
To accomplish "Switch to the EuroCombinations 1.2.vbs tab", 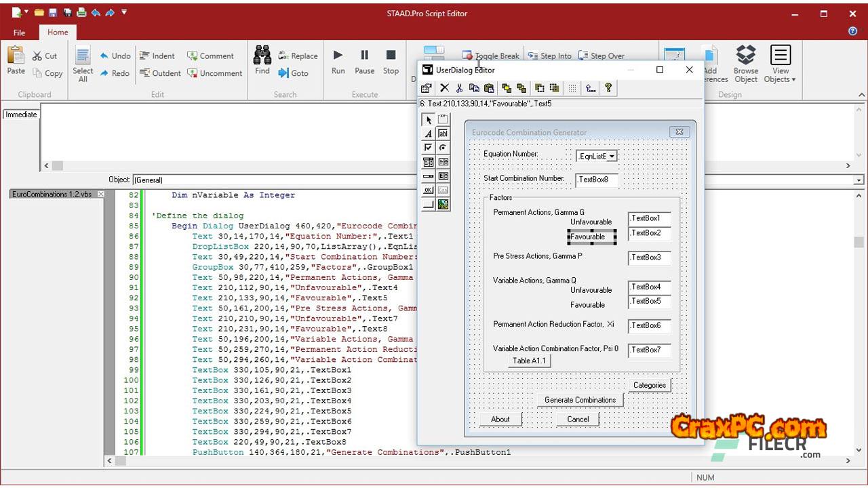I will click(x=52, y=195).
